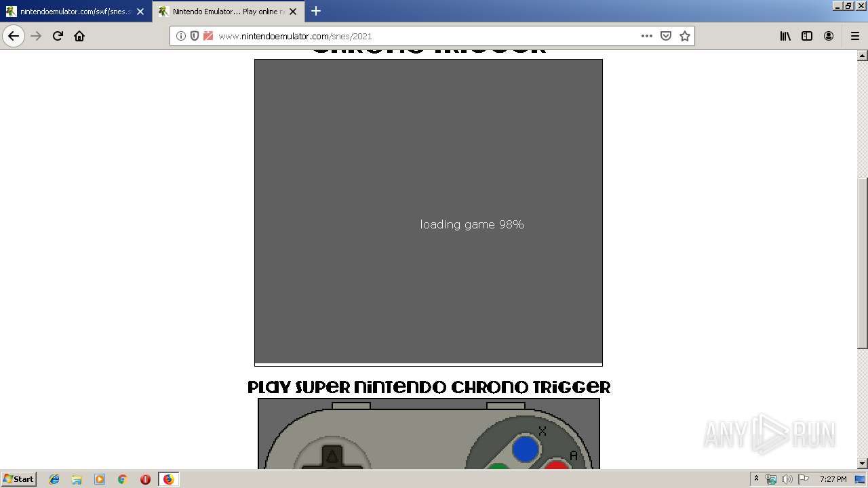The width and height of the screenshot is (868, 488).
Task: Toggle the sidebar view
Action: (x=807, y=36)
